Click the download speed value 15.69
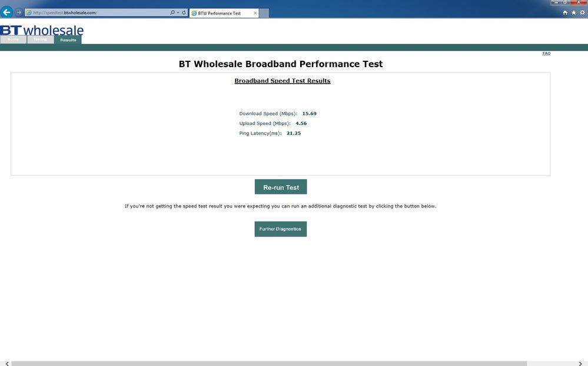 (310, 113)
